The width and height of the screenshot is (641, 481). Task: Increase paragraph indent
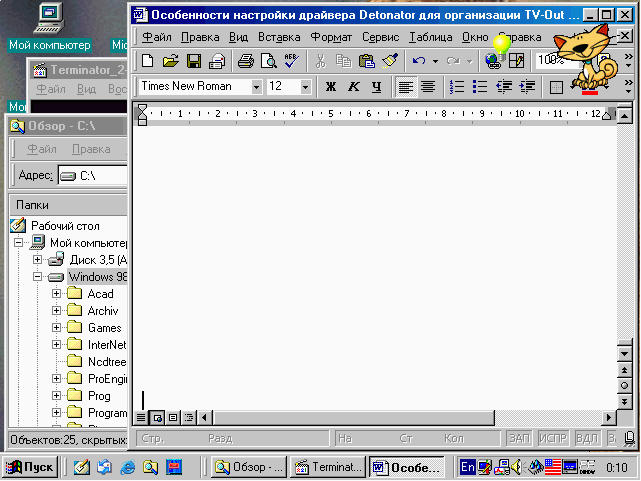coord(527,87)
